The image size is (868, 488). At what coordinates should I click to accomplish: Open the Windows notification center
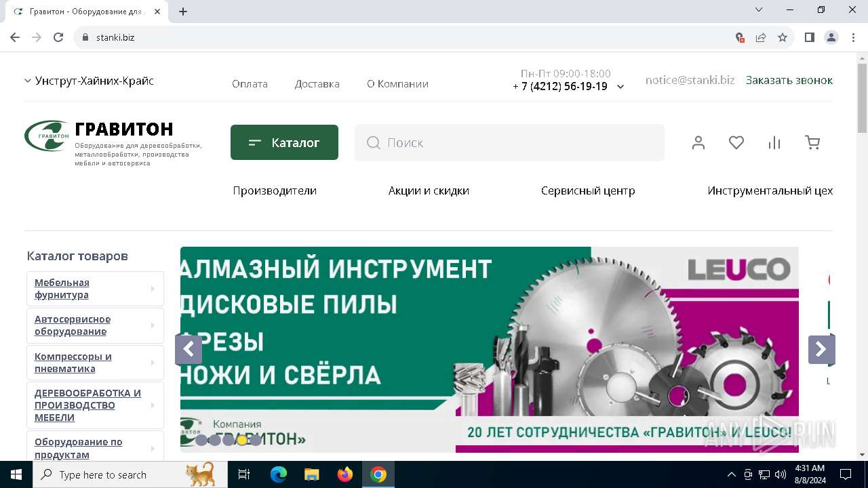pyautogui.click(x=846, y=474)
